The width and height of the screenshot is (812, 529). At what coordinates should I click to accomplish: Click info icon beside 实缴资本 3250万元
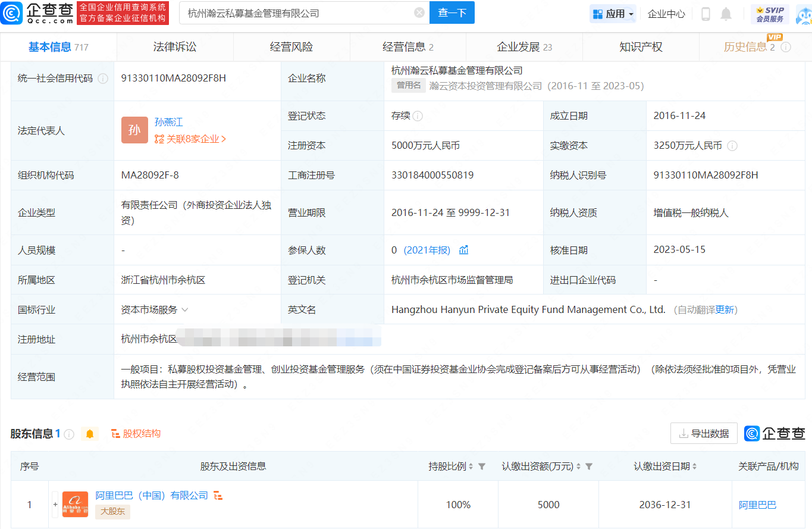(x=732, y=146)
